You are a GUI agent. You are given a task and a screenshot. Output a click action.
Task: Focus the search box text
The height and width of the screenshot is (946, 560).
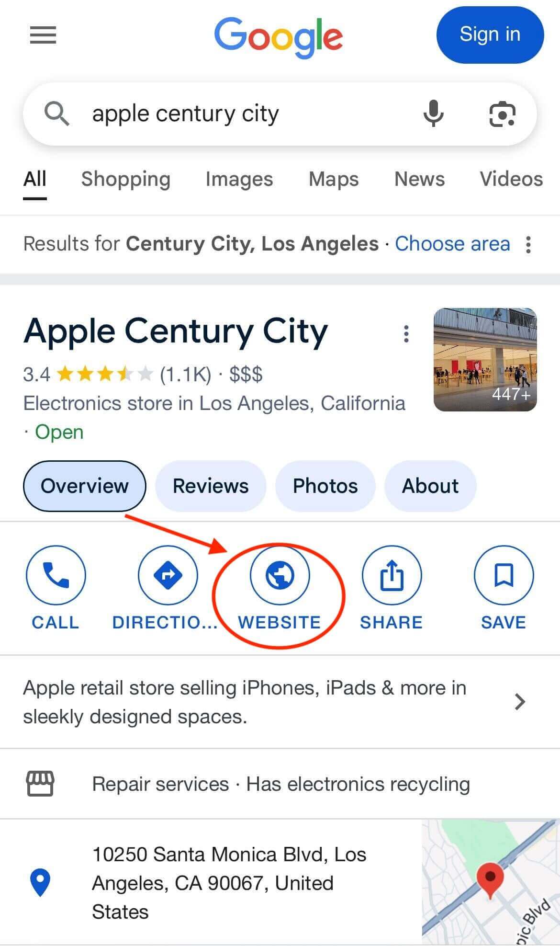click(239, 114)
